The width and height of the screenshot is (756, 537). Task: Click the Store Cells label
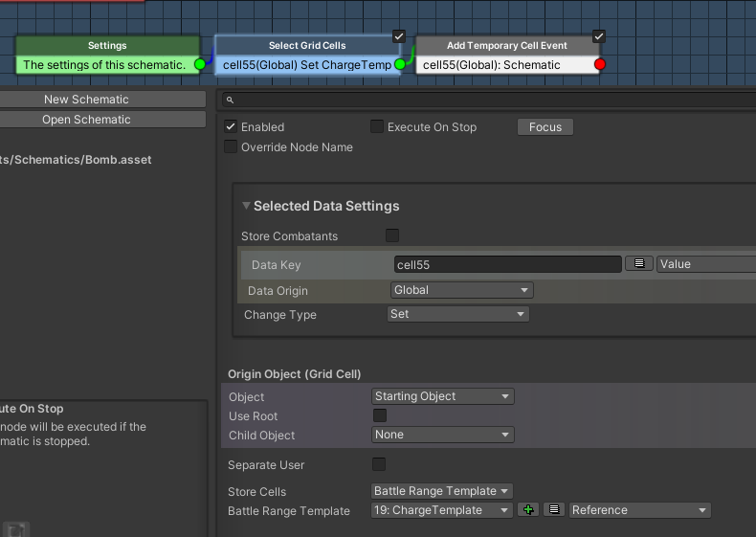[257, 492]
